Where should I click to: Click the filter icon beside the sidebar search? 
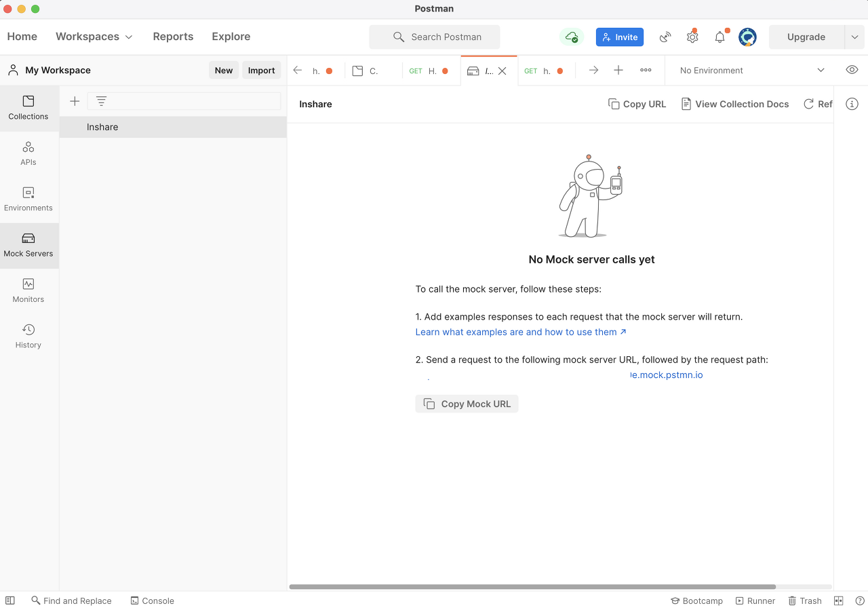(x=101, y=101)
